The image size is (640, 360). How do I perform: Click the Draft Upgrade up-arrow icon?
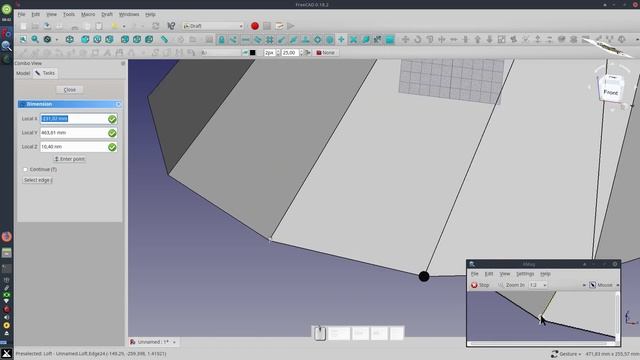(478, 40)
